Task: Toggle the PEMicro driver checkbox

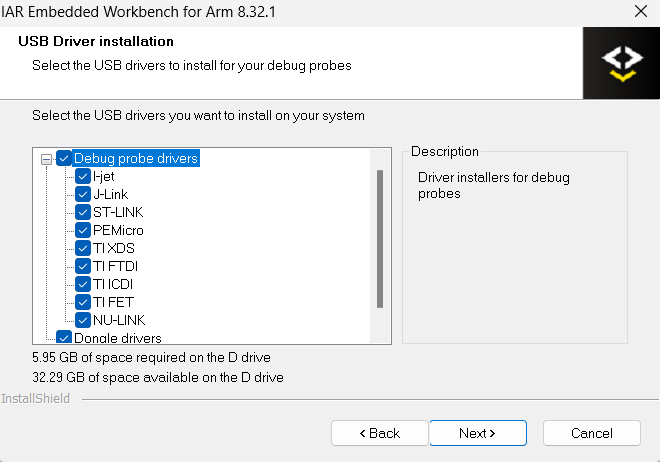Action: pyautogui.click(x=83, y=230)
